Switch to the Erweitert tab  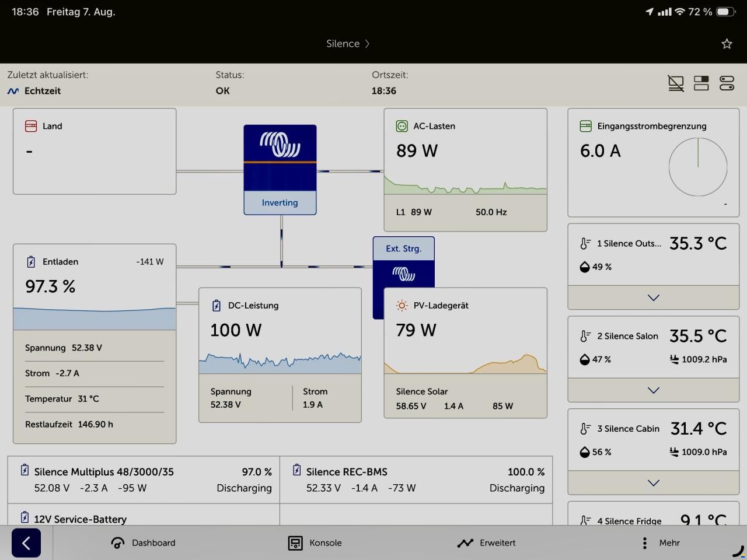[x=486, y=543]
